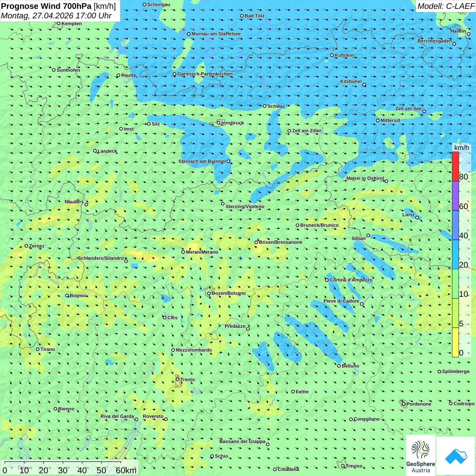Click the Spilimbergo label
476x476 pixels.
tap(456, 371)
